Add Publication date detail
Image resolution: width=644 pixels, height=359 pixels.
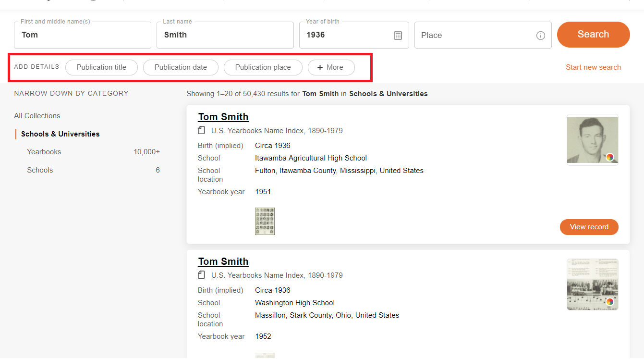181,67
